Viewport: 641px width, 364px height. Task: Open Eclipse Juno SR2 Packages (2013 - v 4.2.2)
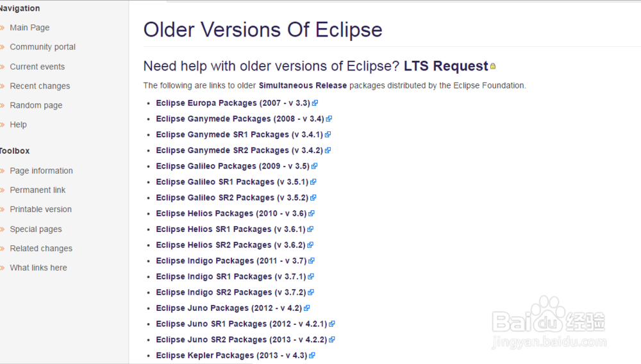(x=242, y=340)
